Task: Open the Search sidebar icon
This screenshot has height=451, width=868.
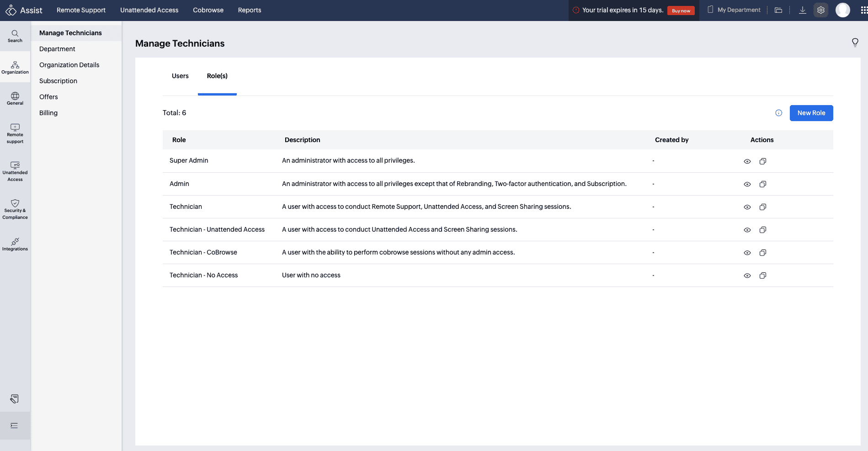Action: coord(15,36)
